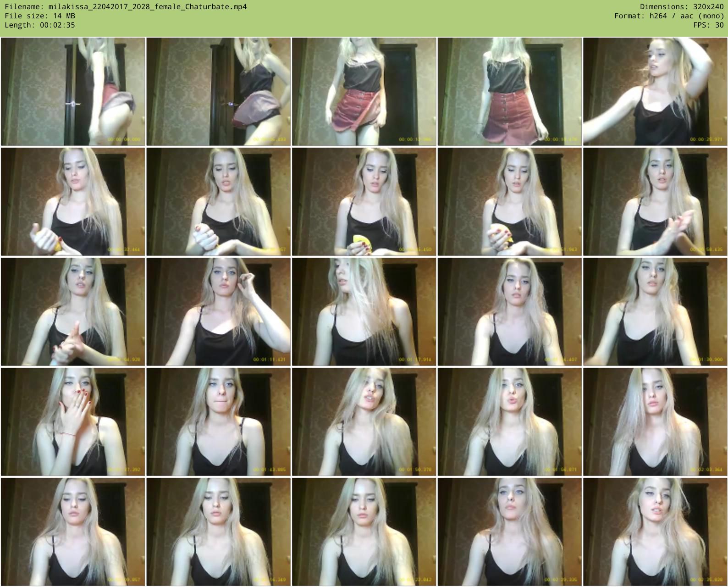Image resolution: width=728 pixels, height=587 pixels.
Task: Select the File size 14 MB label
Action: tap(40, 16)
